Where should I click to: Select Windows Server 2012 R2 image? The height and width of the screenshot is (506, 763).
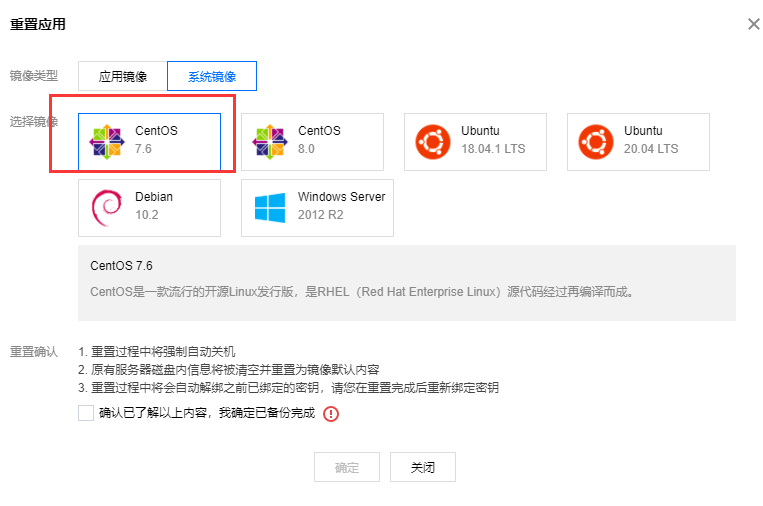[317, 208]
